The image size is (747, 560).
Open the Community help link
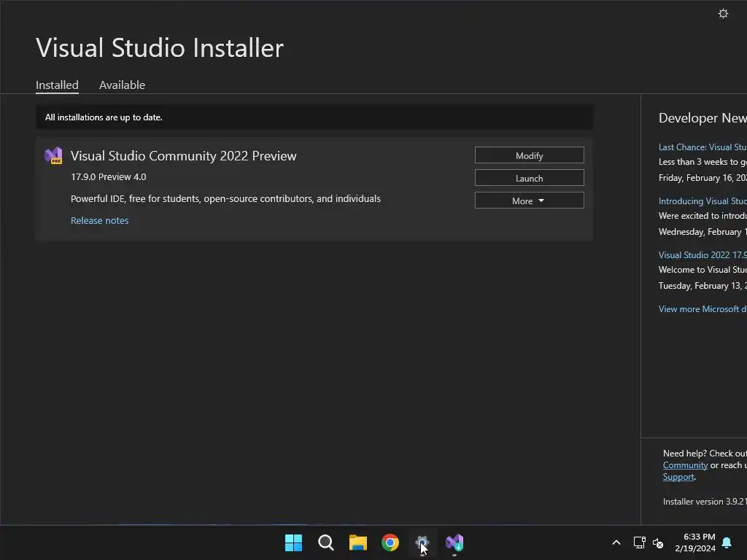(x=685, y=465)
